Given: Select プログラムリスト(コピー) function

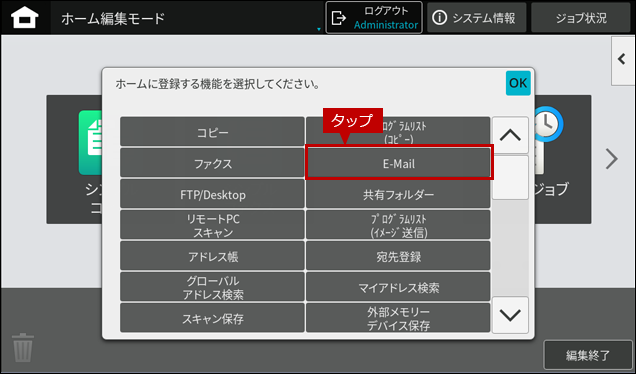Looking at the screenshot, I should [x=398, y=132].
